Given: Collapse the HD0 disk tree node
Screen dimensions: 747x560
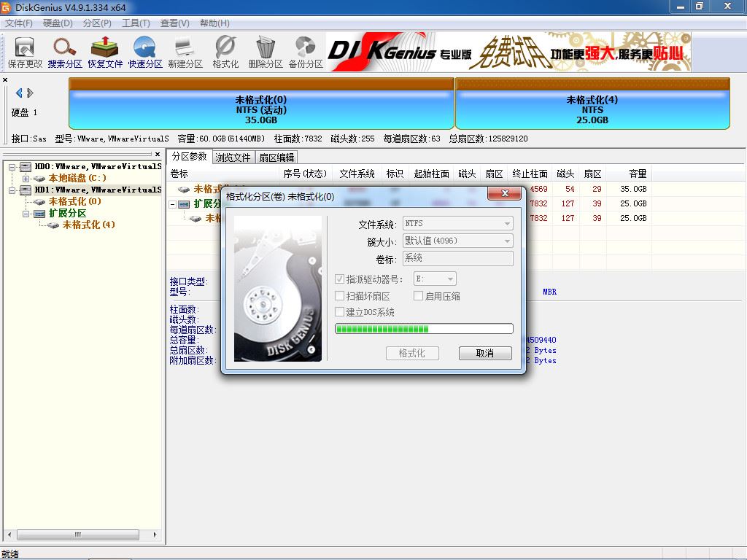Looking at the screenshot, I should pos(12,167).
